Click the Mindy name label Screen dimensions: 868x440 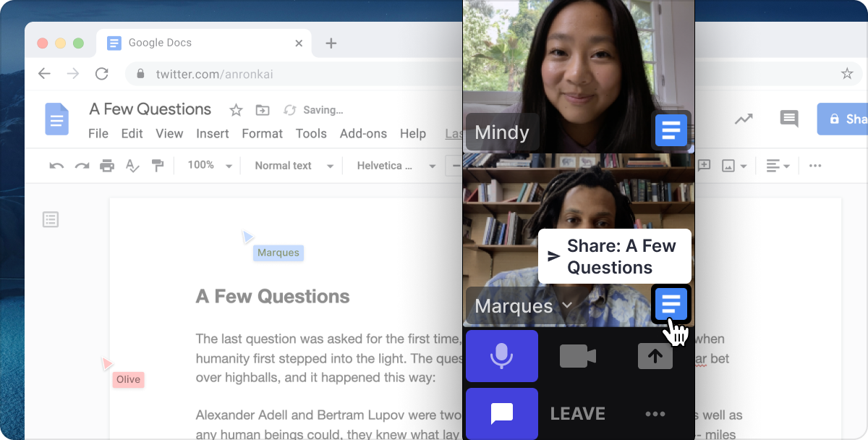(502, 132)
